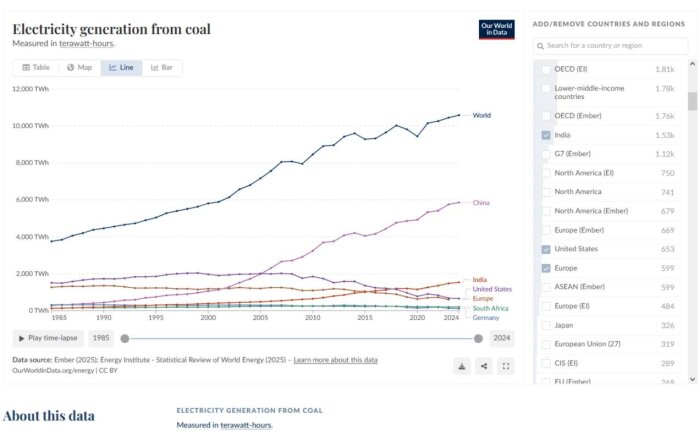Uncheck the India checkbox
The width and height of the screenshot is (700, 442).
546,135
